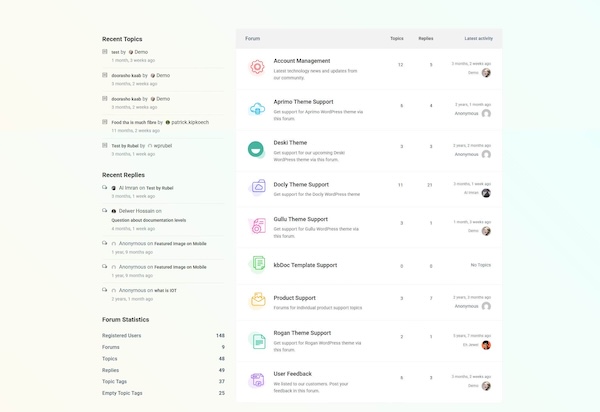
Task: Open recent topic 'Food tha is much fibre'
Action: point(134,122)
